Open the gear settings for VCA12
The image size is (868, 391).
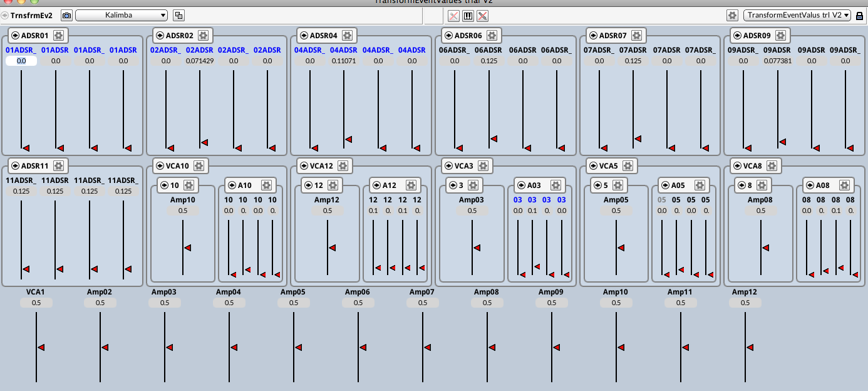click(343, 166)
